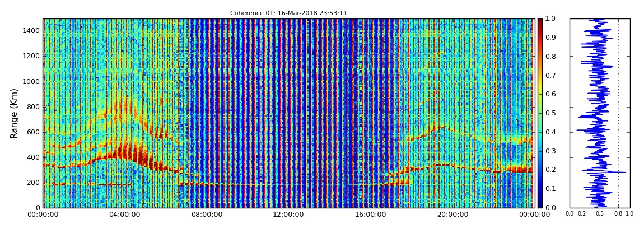This screenshot has height=228, width=644.
Task: Click the 0.4 colorbar label
Action: click(549, 132)
